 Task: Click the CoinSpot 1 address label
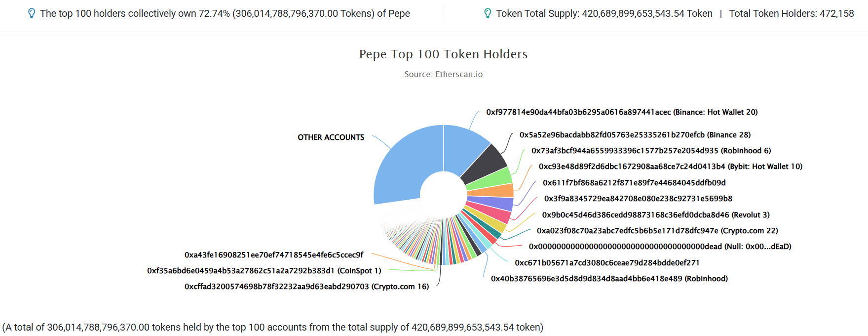pos(264,271)
